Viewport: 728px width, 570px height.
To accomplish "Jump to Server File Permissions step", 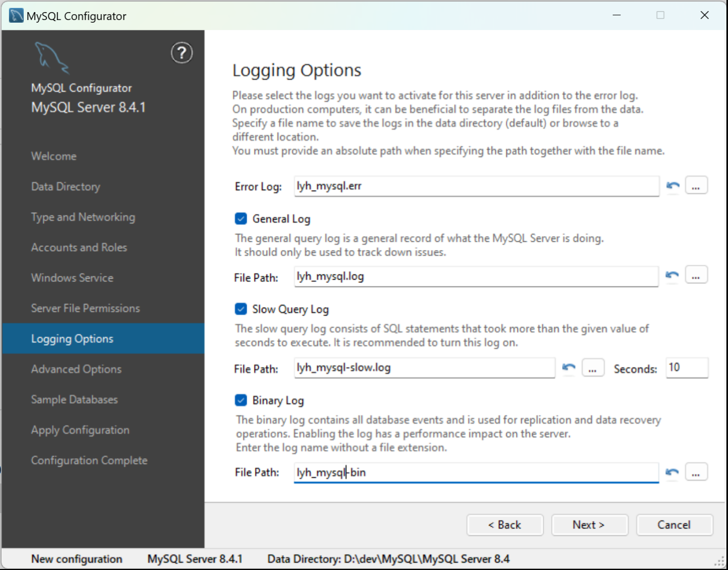I will coord(86,308).
